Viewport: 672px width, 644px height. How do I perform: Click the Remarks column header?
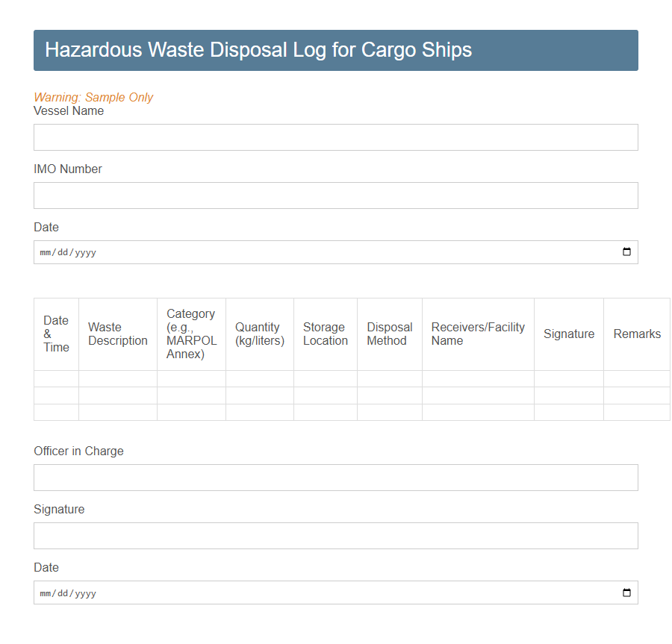[x=637, y=334]
